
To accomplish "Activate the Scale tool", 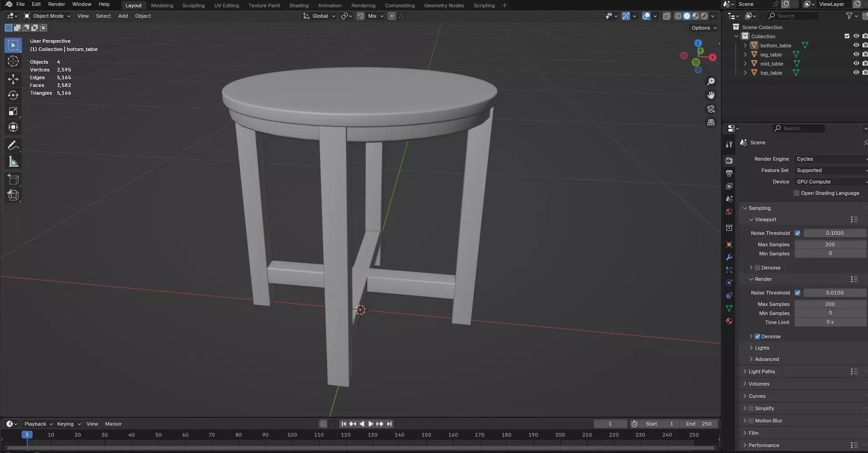I will (13, 111).
